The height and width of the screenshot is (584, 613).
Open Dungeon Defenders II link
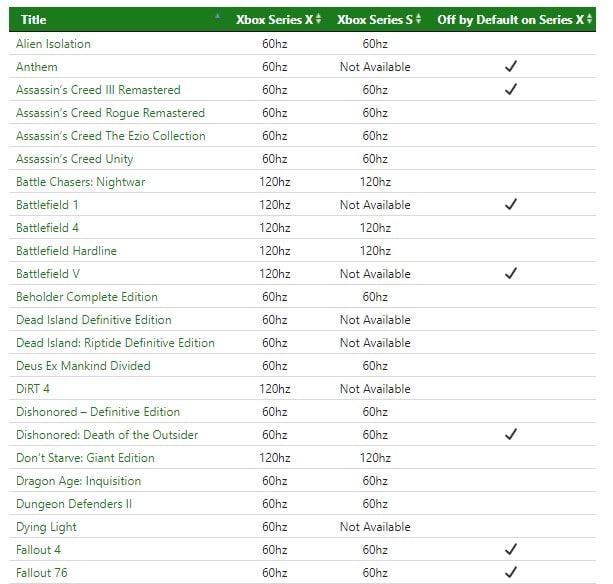[74, 504]
